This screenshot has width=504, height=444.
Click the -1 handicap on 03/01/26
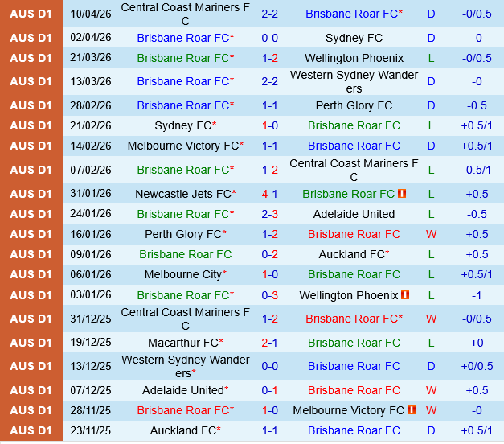pos(477,295)
